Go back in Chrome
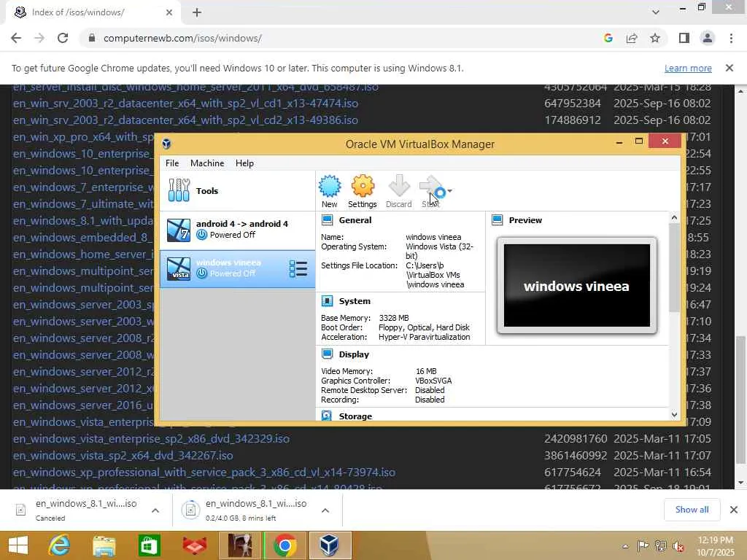The height and width of the screenshot is (560, 747). (x=16, y=38)
